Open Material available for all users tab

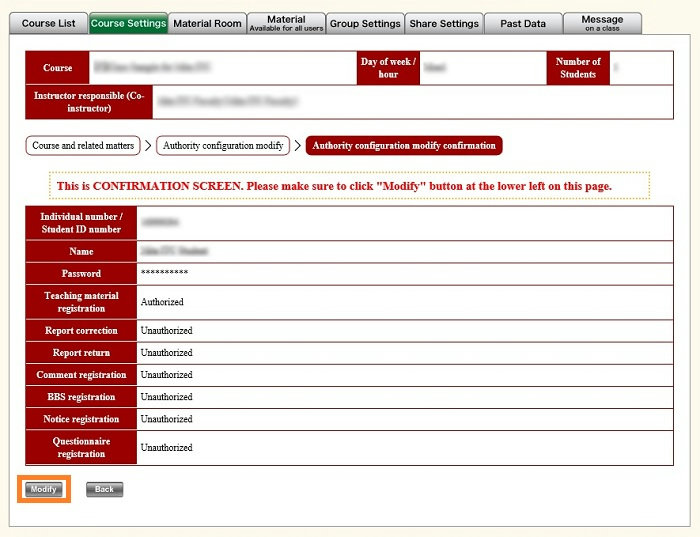pos(286,23)
